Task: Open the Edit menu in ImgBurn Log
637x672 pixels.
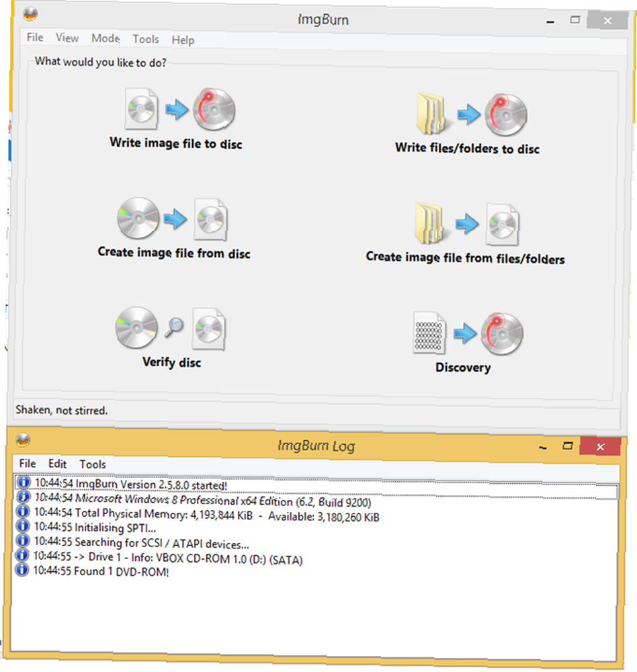Action: [x=57, y=464]
